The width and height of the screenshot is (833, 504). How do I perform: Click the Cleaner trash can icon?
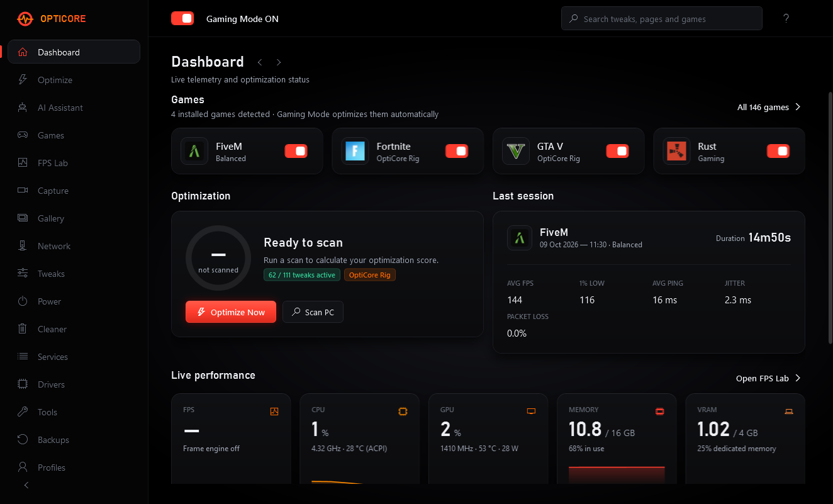tap(23, 329)
